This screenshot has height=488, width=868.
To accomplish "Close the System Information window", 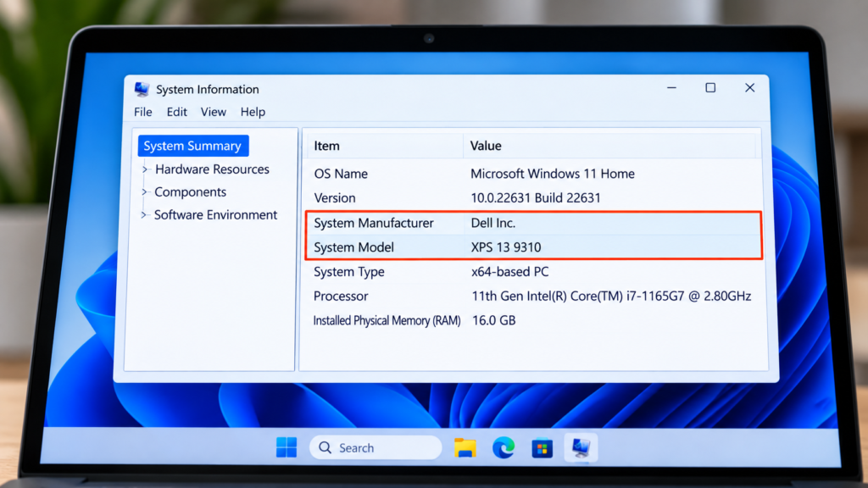I will point(749,88).
